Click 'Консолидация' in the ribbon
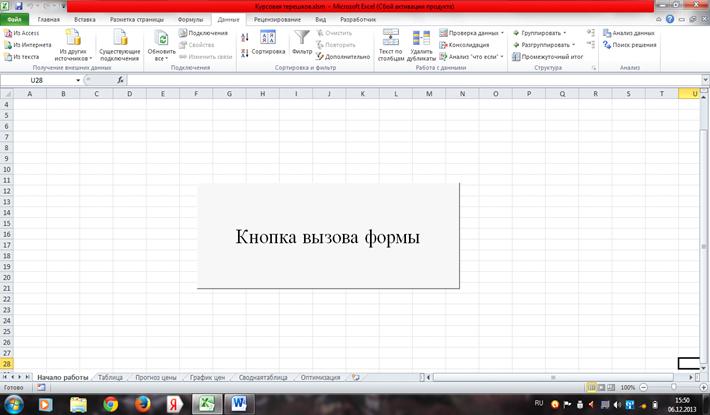Image resolution: width=710 pixels, height=415 pixels. (467, 45)
